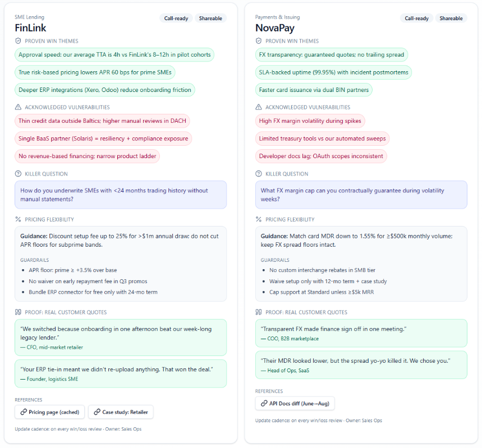Image resolution: width=482 pixels, height=448 pixels.
Task: Toggle FinLink's Shareable status pill
Action: click(x=210, y=18)
